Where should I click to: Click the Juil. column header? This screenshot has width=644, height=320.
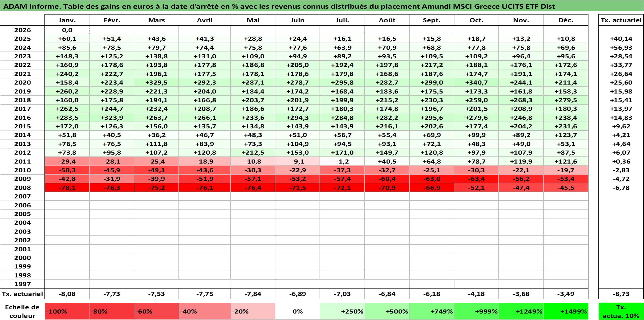tap(342, 20)
